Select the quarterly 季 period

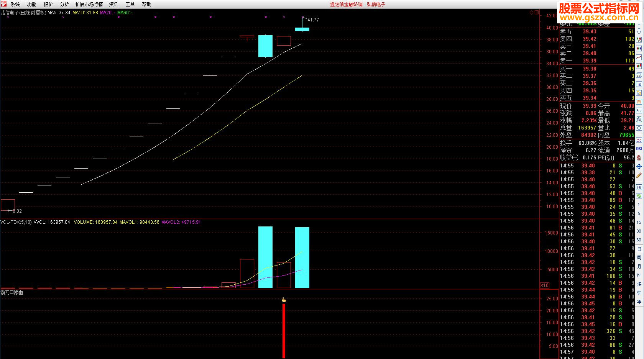tap(639, 293)
